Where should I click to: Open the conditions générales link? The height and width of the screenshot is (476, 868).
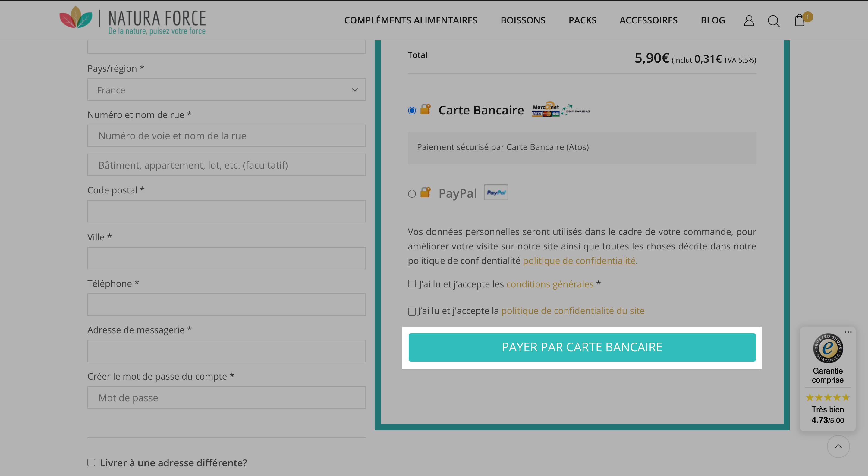(550, 284)
